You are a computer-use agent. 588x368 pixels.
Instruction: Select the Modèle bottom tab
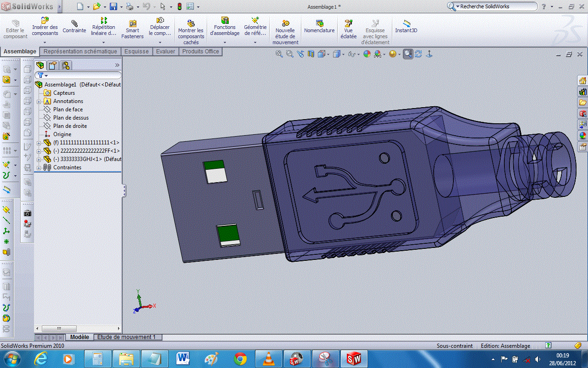79,337
